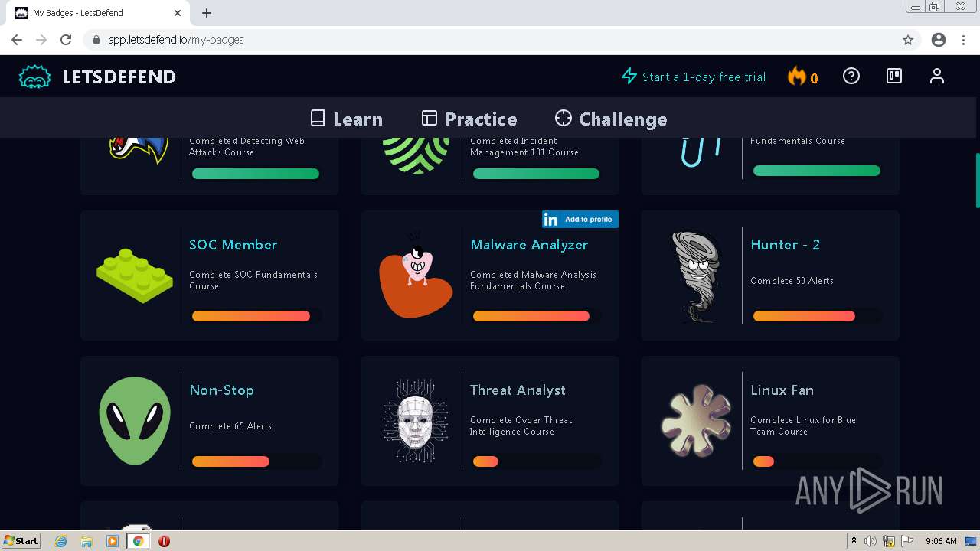
Task: Open the Challenge menu
Action: coord(611,119)
